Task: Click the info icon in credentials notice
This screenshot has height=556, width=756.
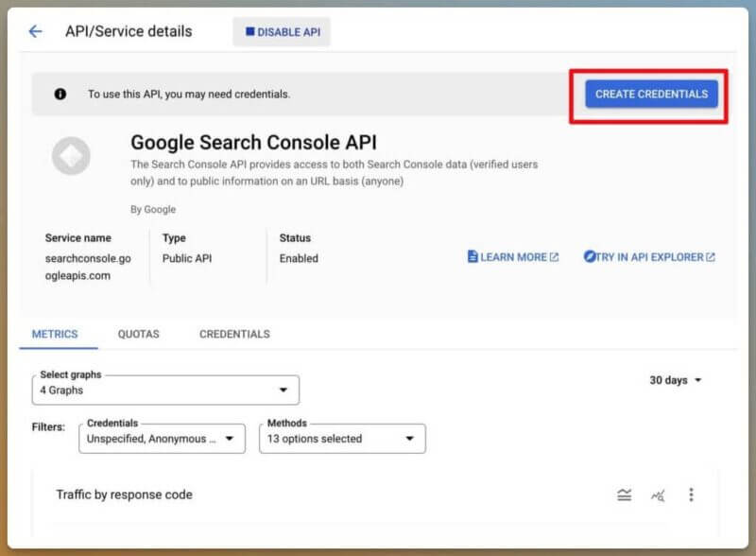Action: click(60, 95)
